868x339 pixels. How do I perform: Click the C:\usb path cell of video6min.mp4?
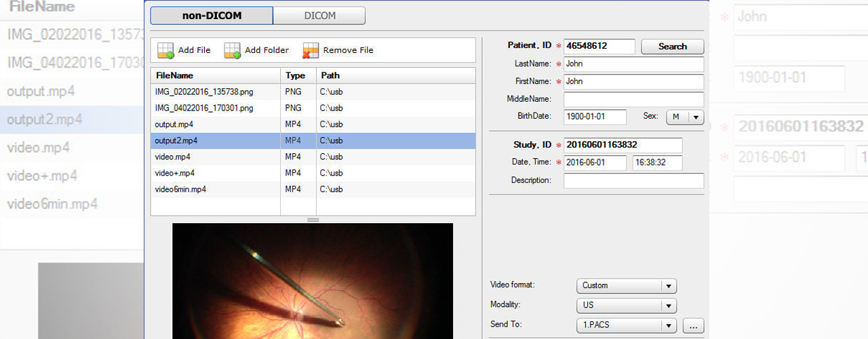coord(396,189)
